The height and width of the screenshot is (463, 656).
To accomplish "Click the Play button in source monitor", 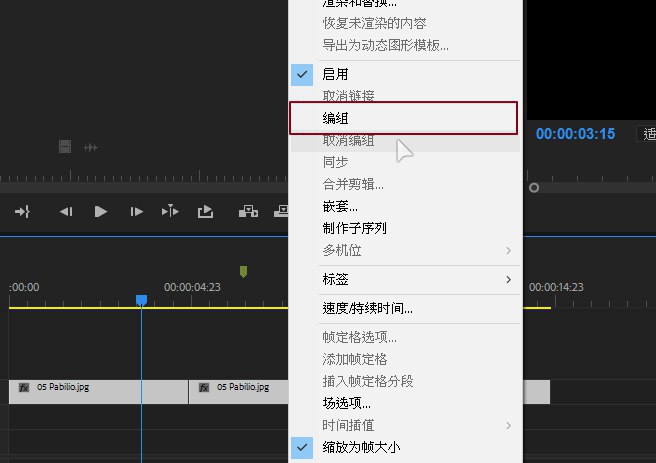I will 100,211.
